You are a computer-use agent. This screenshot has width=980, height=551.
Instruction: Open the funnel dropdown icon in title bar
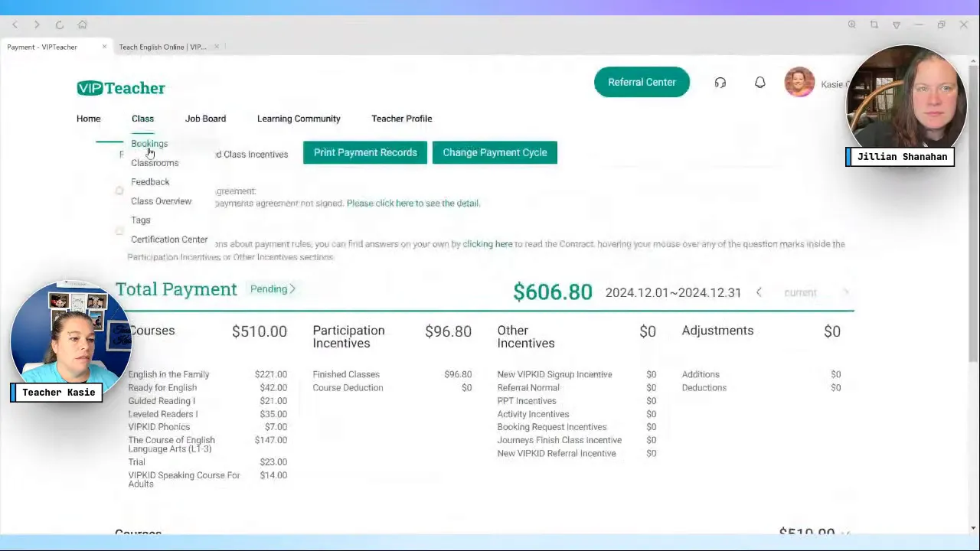pyautogui.click(x=897, y=24)
